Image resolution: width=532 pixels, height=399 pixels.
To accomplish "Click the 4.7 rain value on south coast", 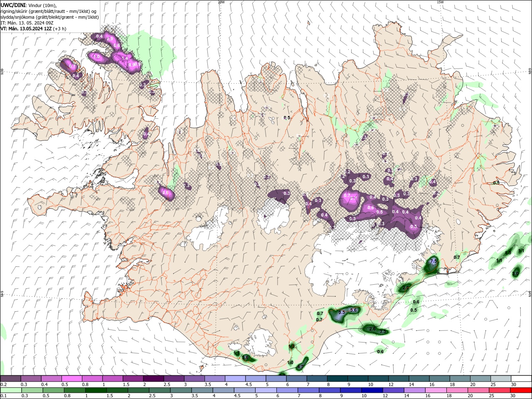I will (x=300, y=367).
